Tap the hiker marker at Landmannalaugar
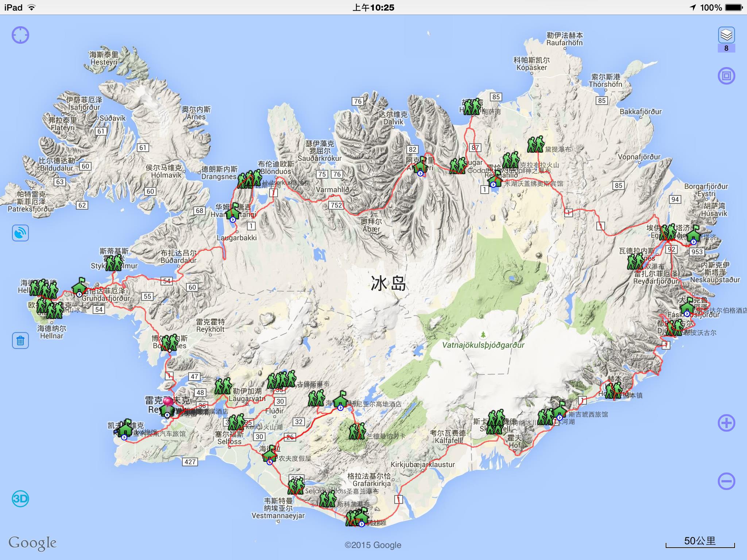 [357, 431]
